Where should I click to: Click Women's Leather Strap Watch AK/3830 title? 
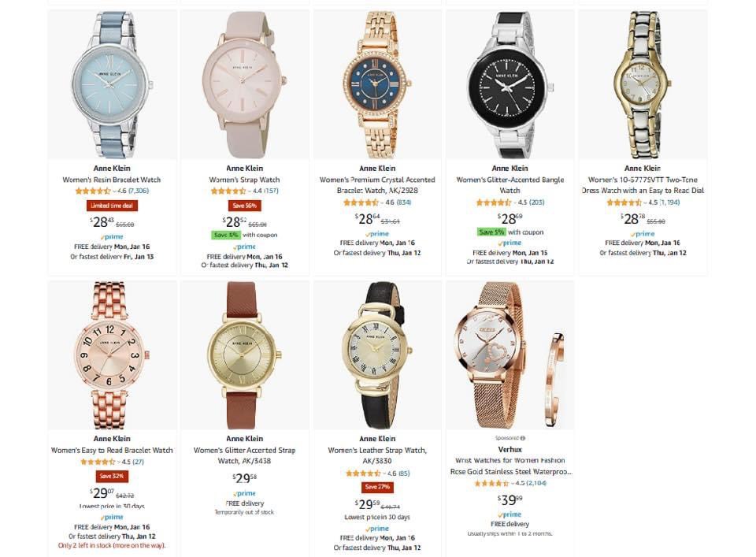377,455
